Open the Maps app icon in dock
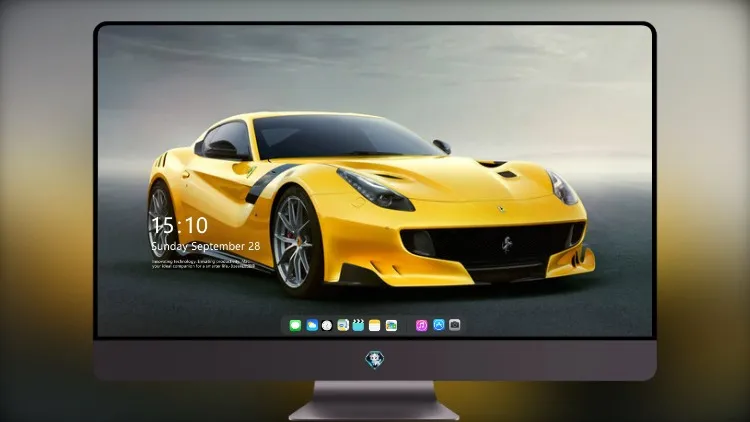750x422 pixels. 343,326
